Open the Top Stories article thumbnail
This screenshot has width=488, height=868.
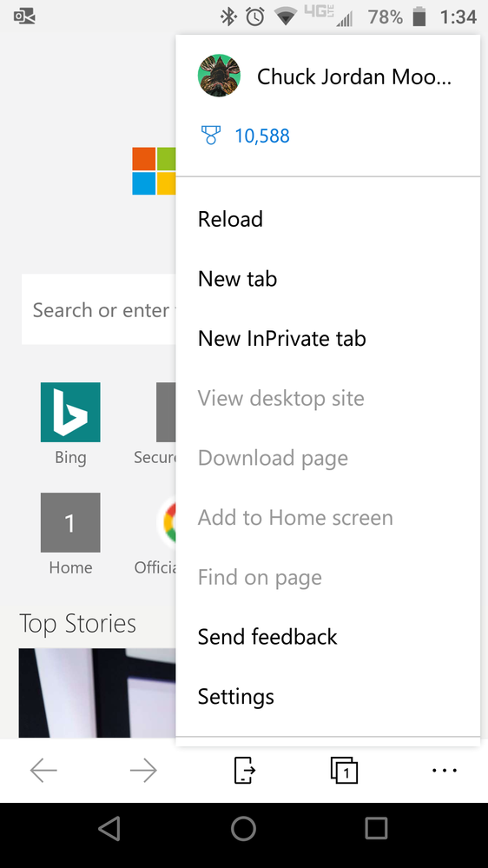tap(97, 692)
